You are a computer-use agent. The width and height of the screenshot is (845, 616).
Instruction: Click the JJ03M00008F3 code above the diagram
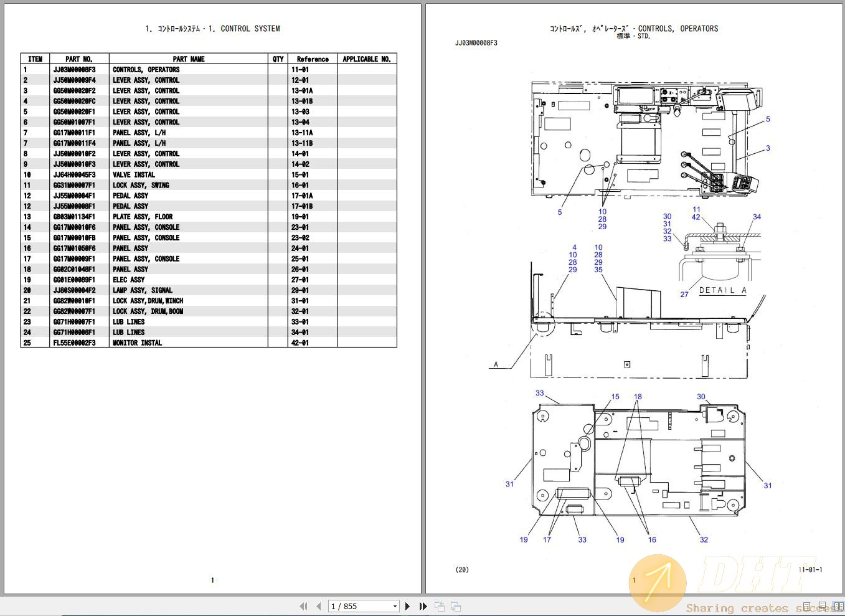[x=476, y=43]
